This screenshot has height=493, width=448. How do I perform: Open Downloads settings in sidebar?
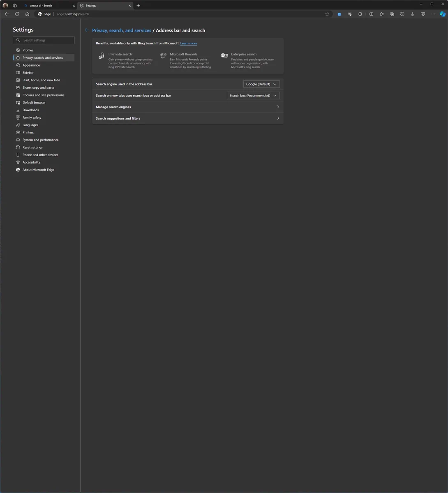pos(44,110)
